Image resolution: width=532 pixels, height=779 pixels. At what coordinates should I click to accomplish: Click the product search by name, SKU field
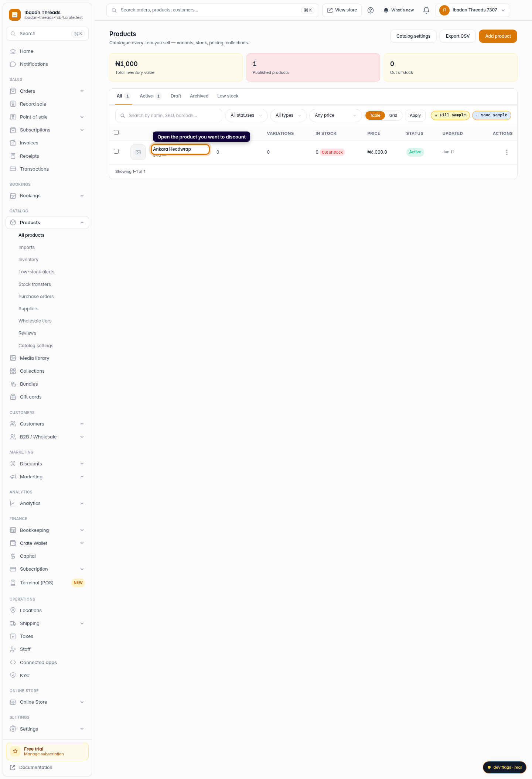[x=168, y=116]
